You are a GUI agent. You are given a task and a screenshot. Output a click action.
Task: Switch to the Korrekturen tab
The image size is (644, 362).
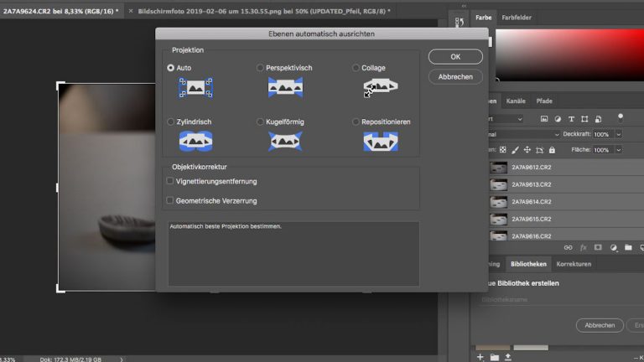pyautogui.click(x=574, y=264)
